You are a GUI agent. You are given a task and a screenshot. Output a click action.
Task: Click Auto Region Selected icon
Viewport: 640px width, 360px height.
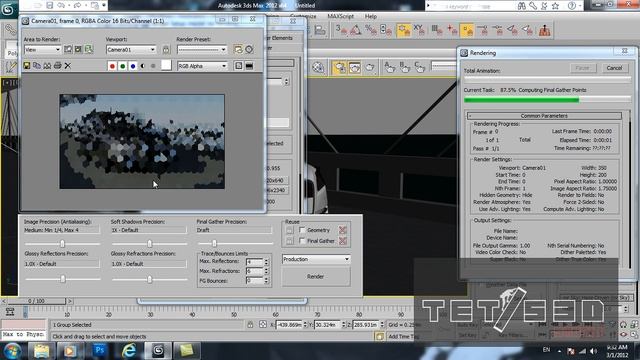(78, 49)
